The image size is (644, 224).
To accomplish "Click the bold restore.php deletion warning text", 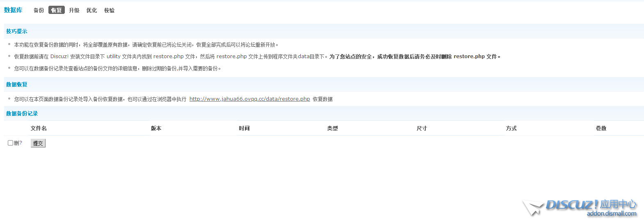I will click(x=415, y=57).
